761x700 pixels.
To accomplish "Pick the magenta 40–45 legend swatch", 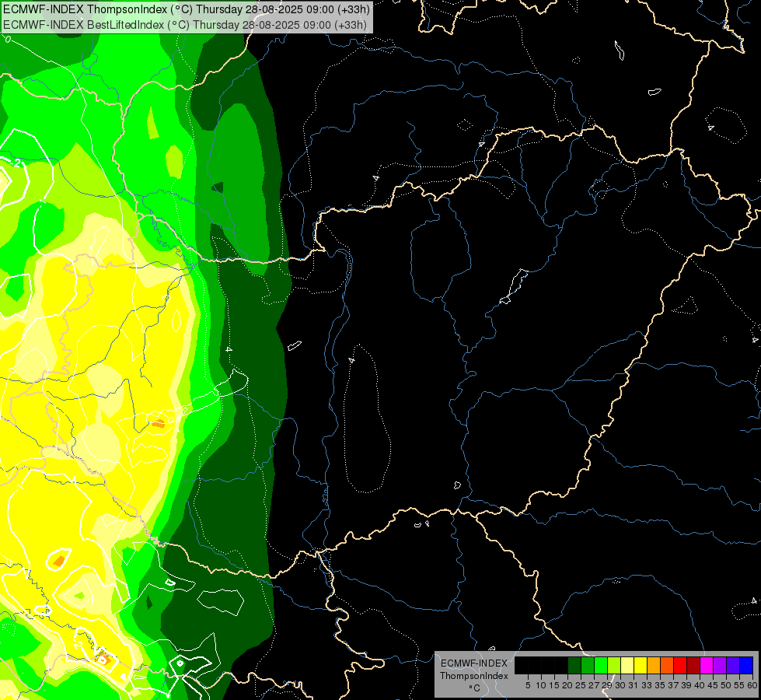I will click(707, 666).
